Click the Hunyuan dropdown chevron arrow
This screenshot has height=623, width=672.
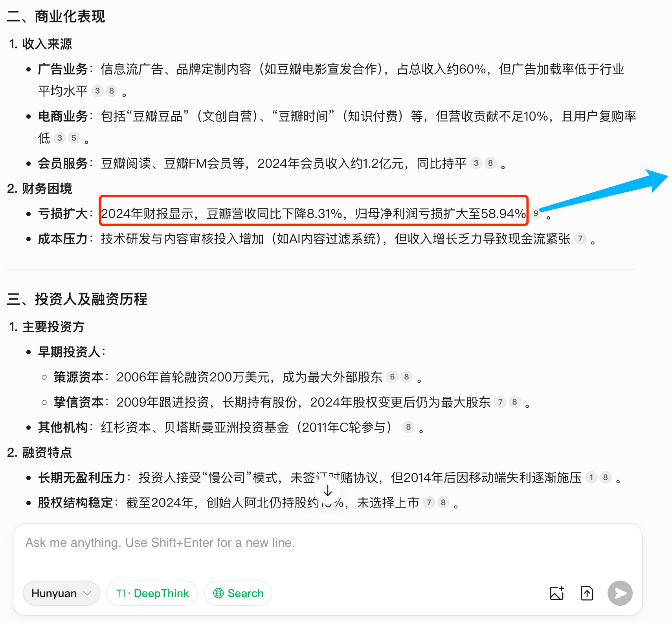click(88, 593)
